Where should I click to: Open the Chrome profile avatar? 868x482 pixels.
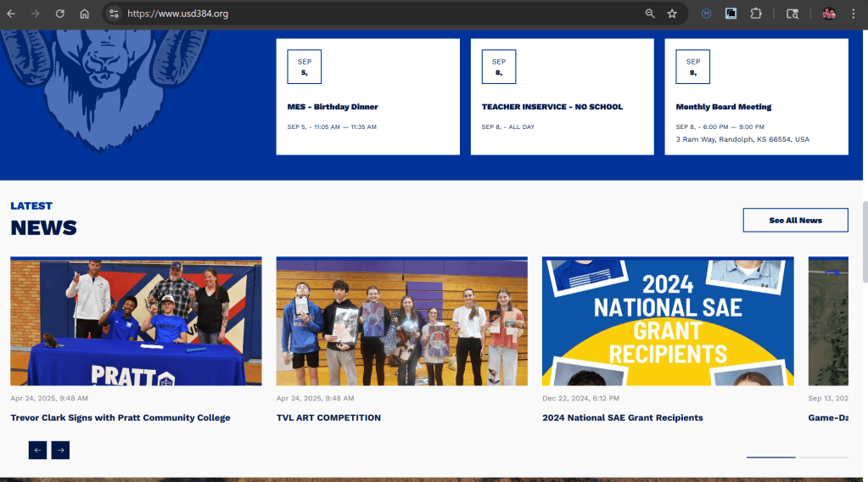point(828,14)
